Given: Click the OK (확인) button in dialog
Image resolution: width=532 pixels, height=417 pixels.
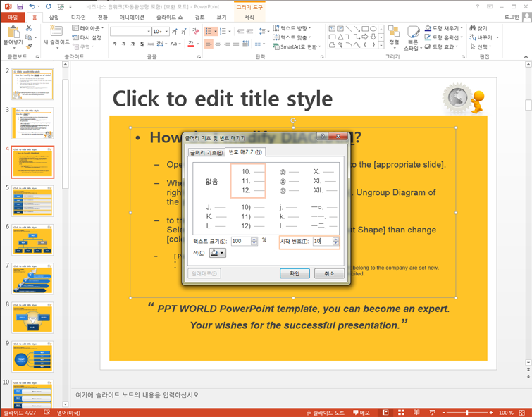Looking at the screenshot, I should pos(295,273).
